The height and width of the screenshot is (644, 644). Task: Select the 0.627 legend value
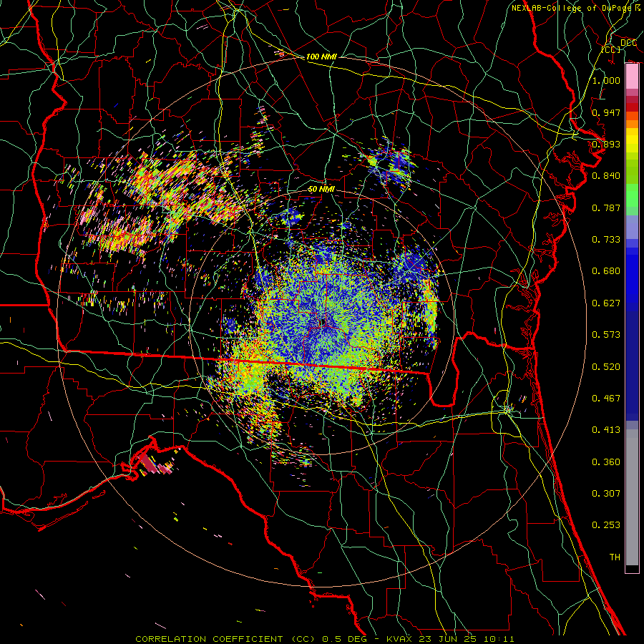tap(606, 303)
